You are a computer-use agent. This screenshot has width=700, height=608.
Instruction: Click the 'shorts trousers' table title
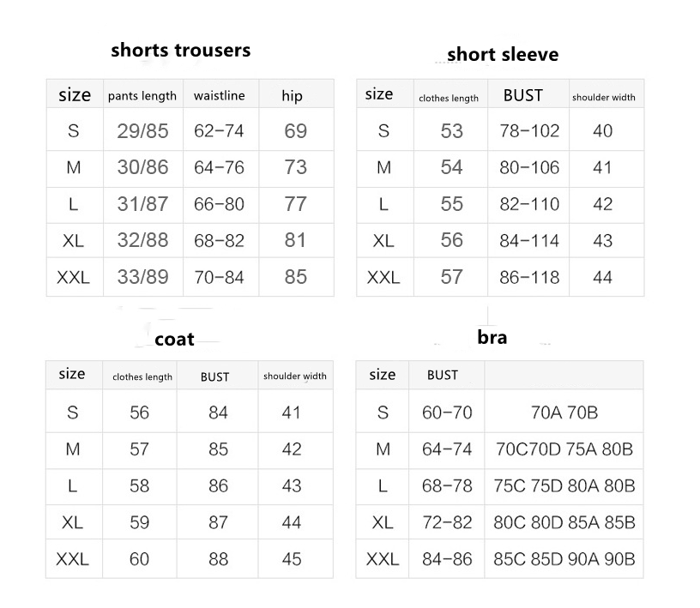[181, 50]
